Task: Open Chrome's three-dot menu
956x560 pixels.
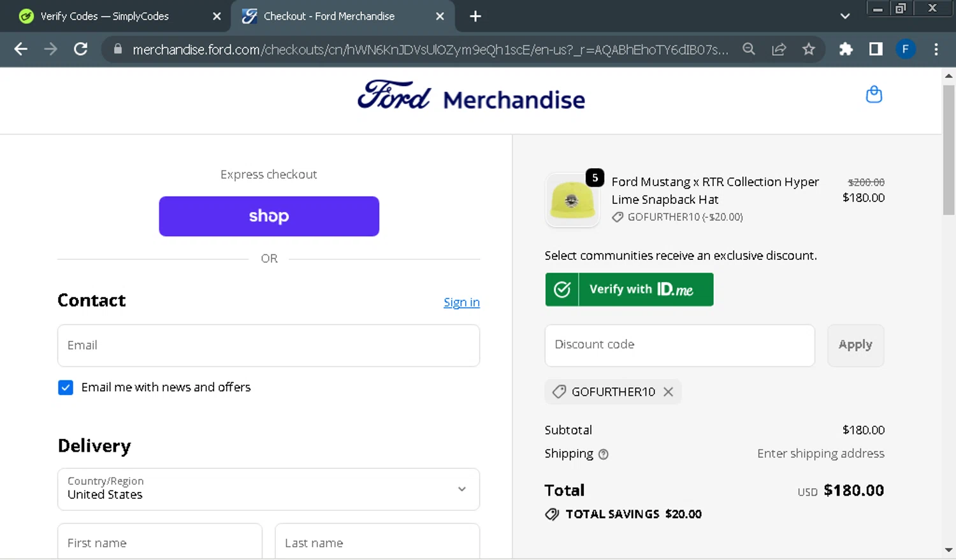Action: (x=936, y=49)
